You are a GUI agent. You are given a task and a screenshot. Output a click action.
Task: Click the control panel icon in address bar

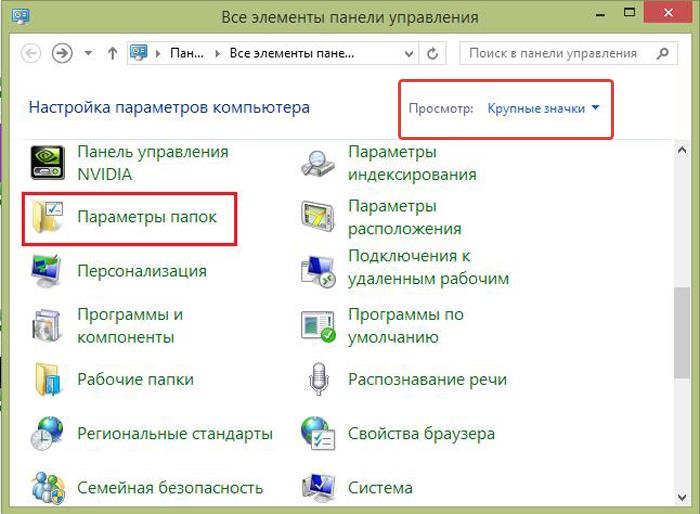pyautogui.click(x=139, y=53)
